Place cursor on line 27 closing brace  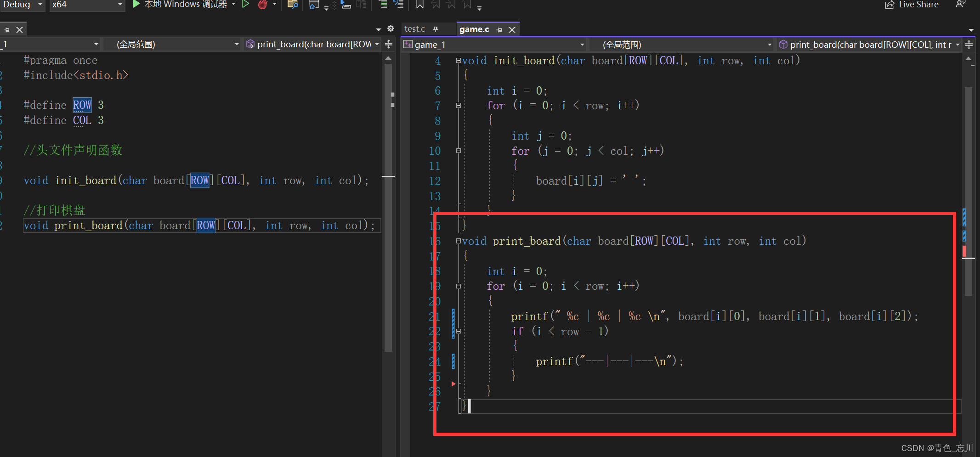coord(464,406)
